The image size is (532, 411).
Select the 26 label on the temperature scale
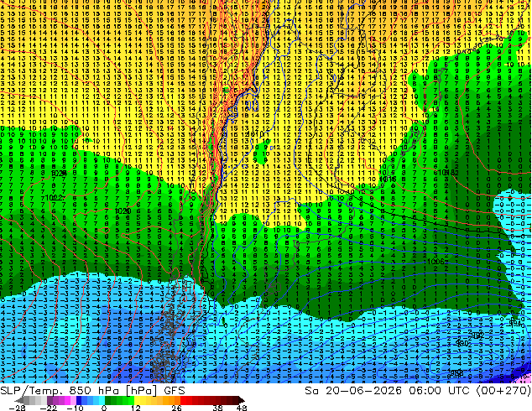[176, 408]
